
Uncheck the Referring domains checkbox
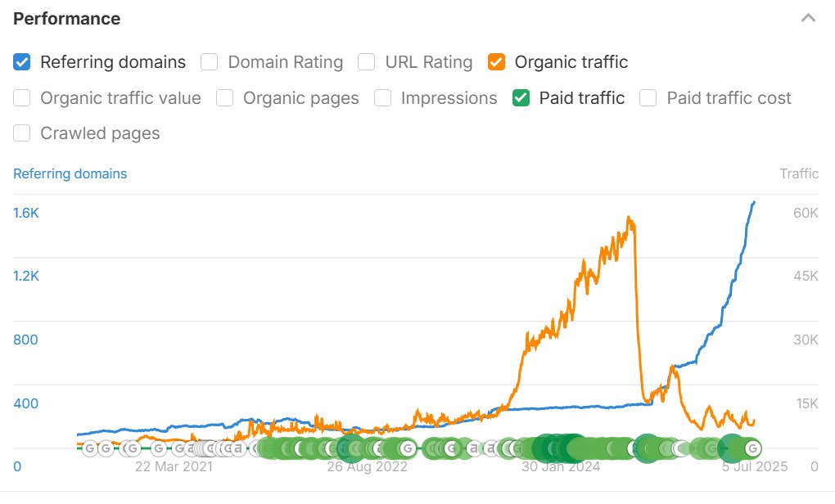[22, 62]
